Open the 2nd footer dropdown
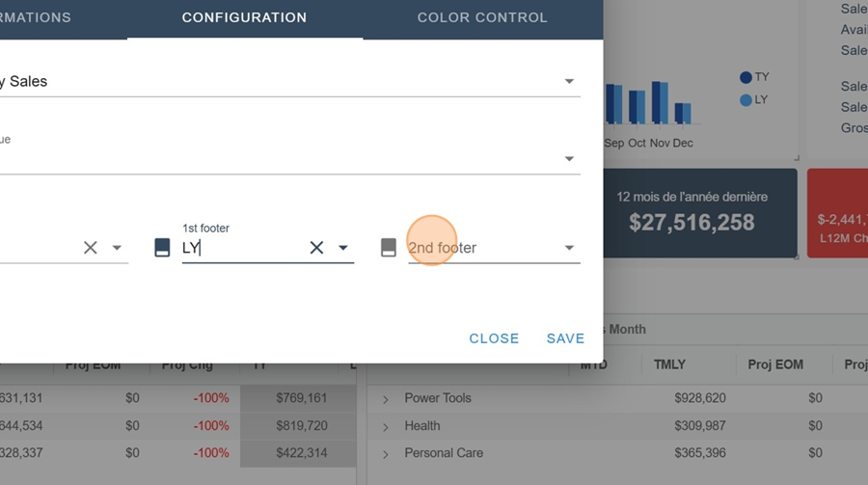This screenshot has height=485, width=868. pos(569,248)
